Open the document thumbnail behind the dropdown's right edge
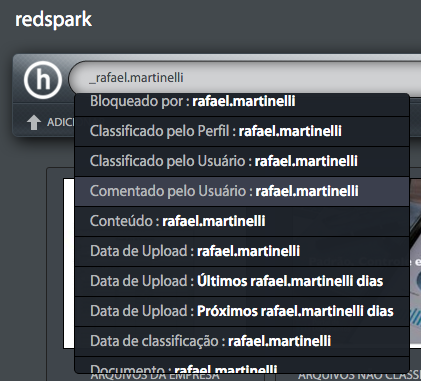 [415, 263]
